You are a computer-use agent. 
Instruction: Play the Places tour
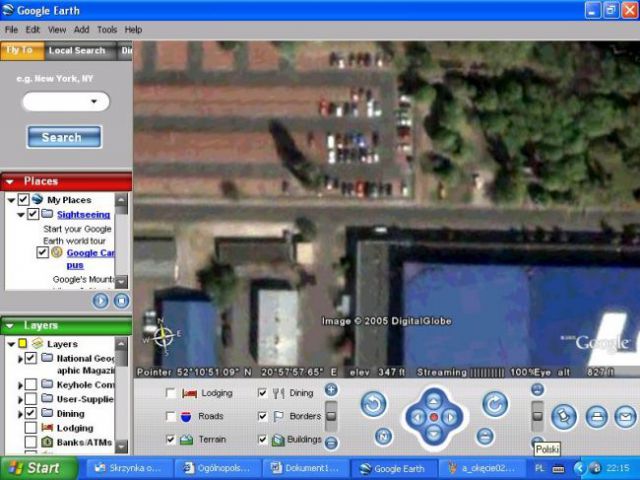tap(100, 301)
